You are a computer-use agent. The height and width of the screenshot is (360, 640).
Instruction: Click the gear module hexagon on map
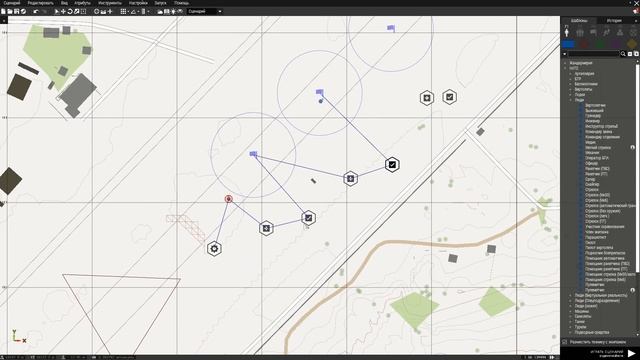click(x=214, y=249)
